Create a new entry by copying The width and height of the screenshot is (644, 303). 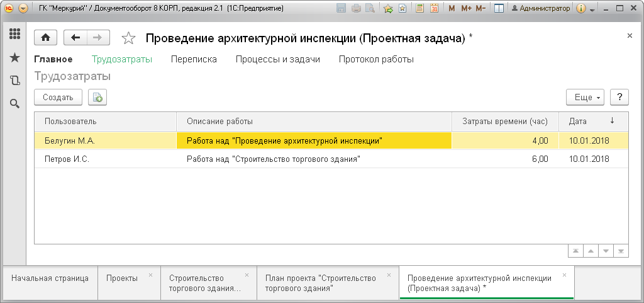[97, 98]
